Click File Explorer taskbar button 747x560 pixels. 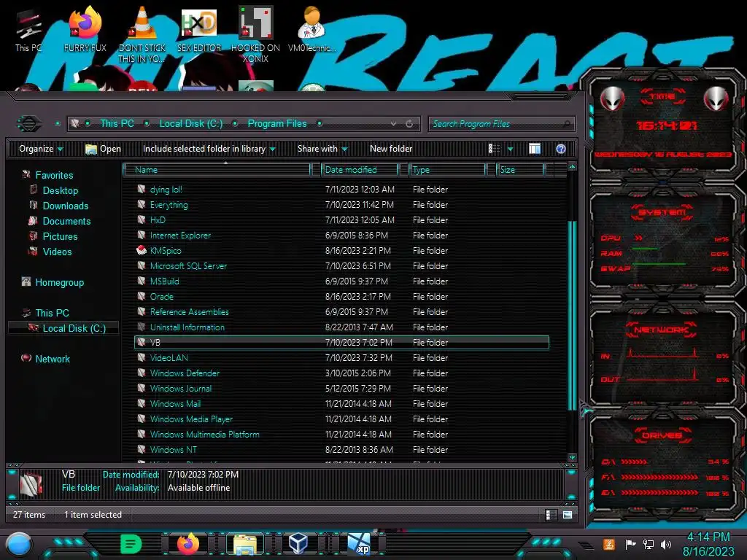pos(245,544)
